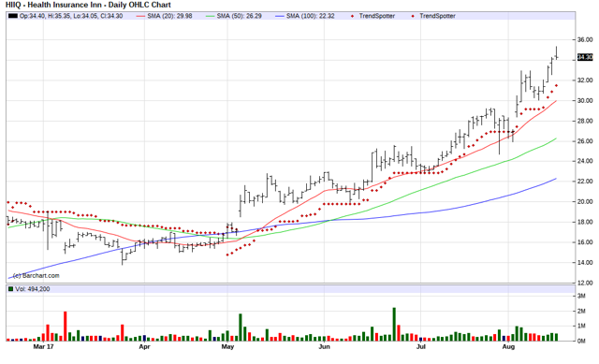Click the green Vol legend square
599x364 pixels.
click(11, 289)
